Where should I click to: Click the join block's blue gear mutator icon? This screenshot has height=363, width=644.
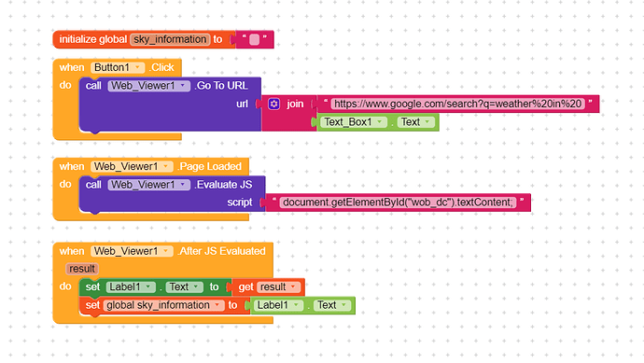click(x=274, y=104)
